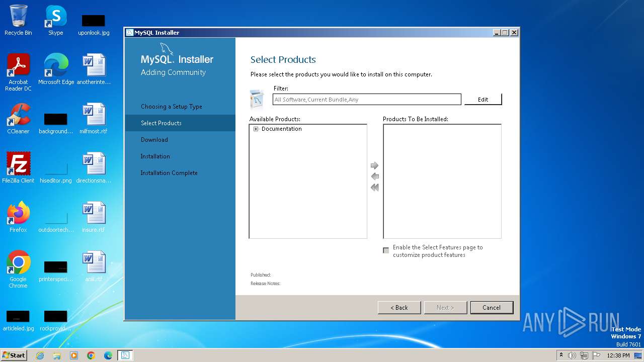Click the Edit filter button

[483, 100]
